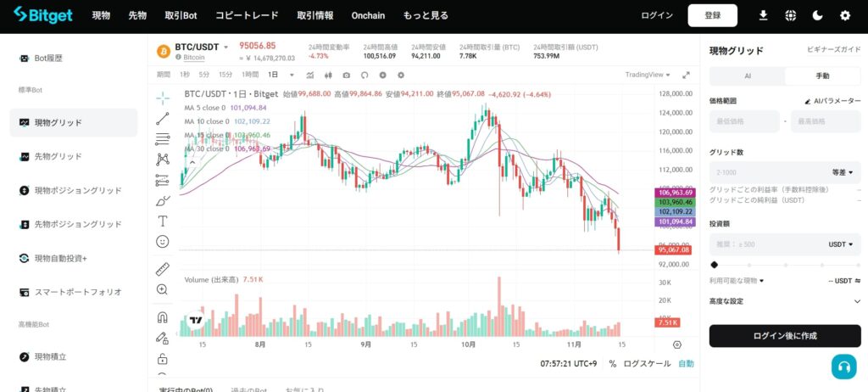Click the investment amount slider handle

tap(715, 265)
